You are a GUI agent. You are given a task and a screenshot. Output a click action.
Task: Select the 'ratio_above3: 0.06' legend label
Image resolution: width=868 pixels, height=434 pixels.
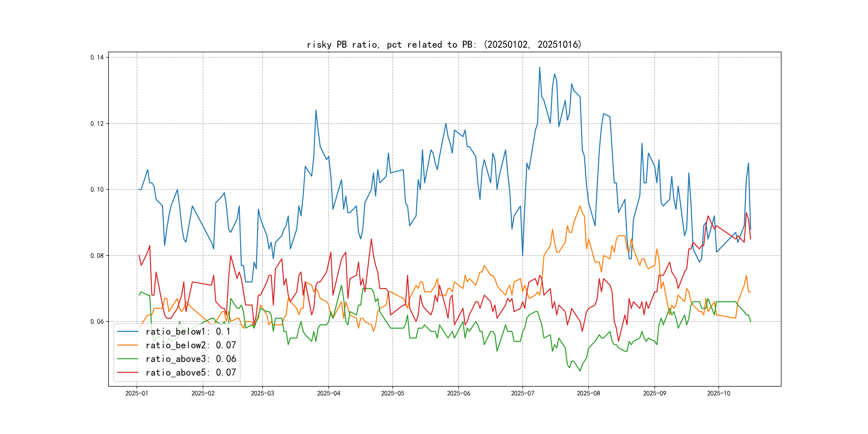[x=191, y=359]
